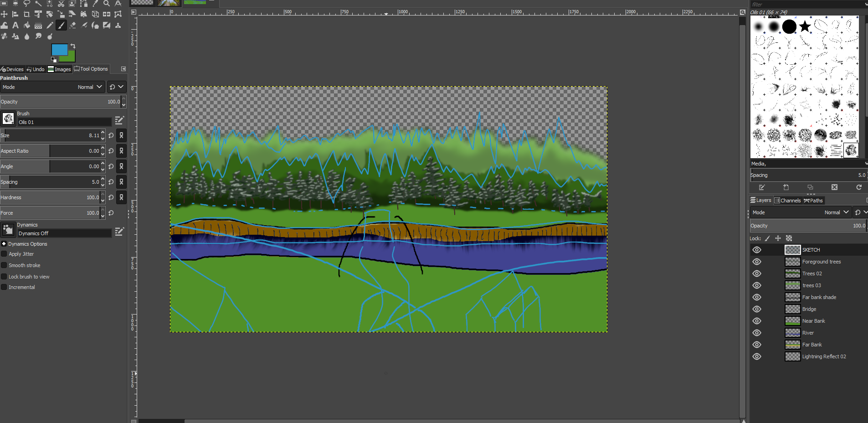Check Lock brush to view
868x423 pixels.
[4, 277]
